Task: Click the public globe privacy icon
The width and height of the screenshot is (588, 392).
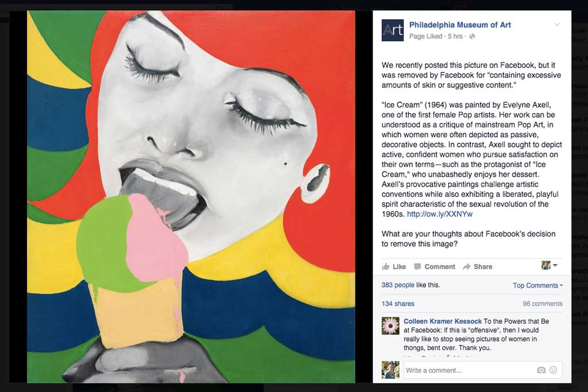Action: pos(472,36)
